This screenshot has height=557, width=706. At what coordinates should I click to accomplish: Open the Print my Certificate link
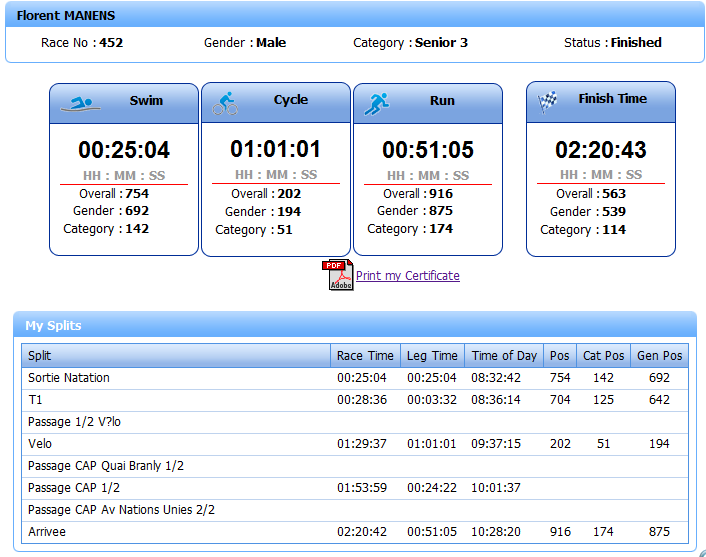pyautogui.click(x=408, y=276)
